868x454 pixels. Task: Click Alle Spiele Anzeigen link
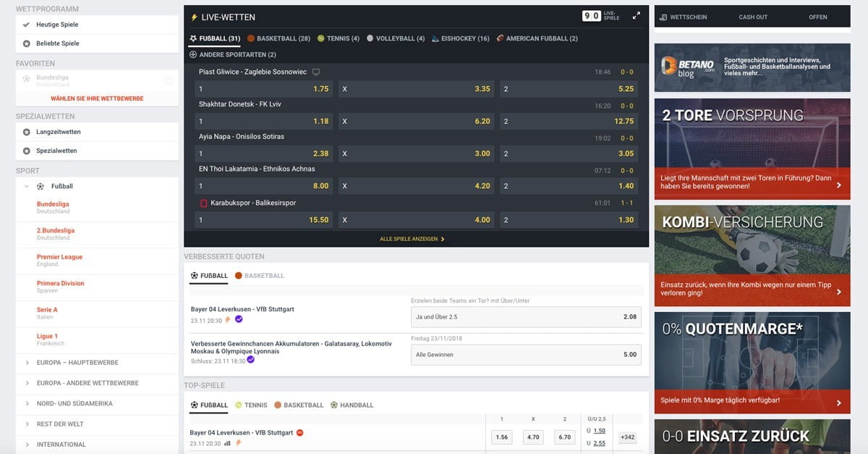pos(412,239)
